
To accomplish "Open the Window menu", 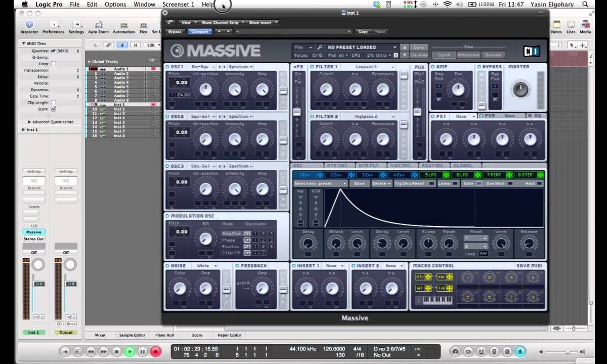I will pos(144,4).
